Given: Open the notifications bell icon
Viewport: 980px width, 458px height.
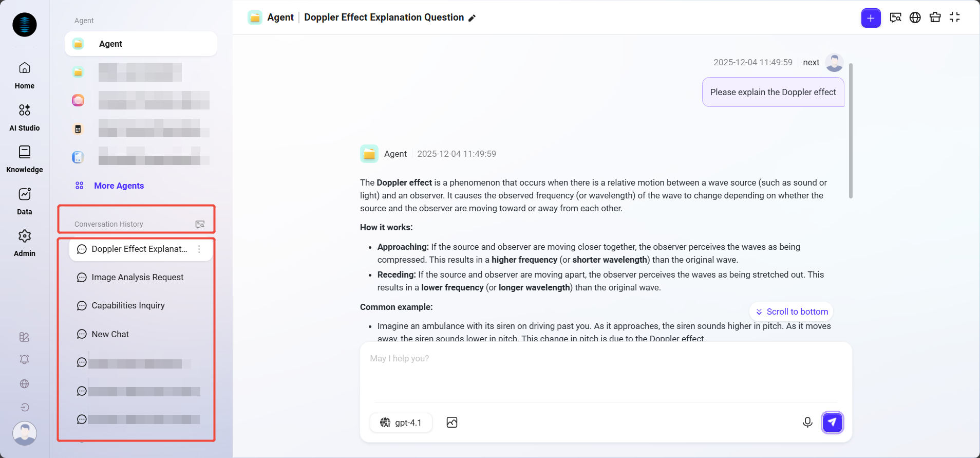Looking at the screenshot, I should [24, 359].
